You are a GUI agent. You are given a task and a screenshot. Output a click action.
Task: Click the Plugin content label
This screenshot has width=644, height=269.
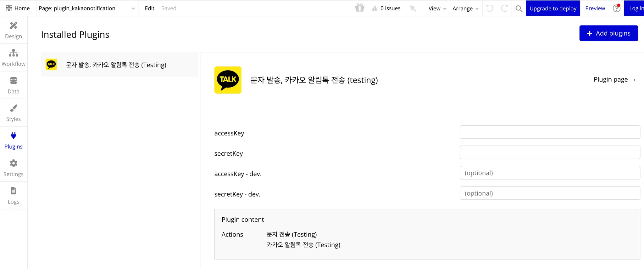tap(242, 220)
